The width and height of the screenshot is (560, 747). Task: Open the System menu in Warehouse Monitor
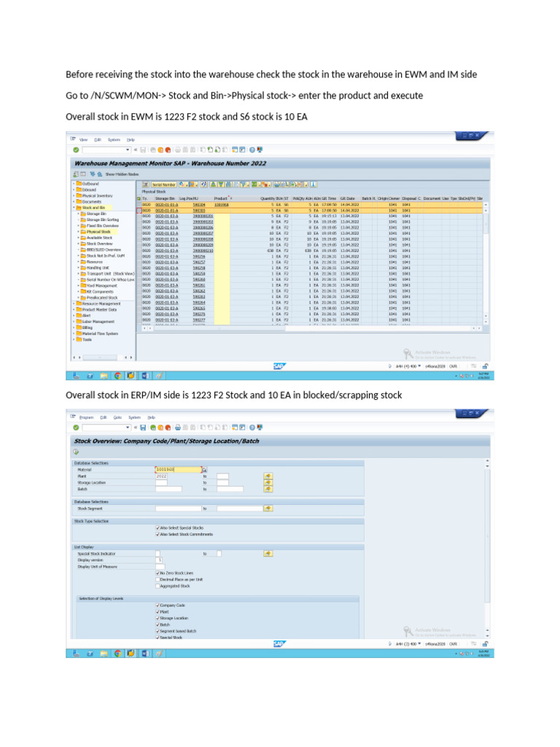[x=114, y=139]
